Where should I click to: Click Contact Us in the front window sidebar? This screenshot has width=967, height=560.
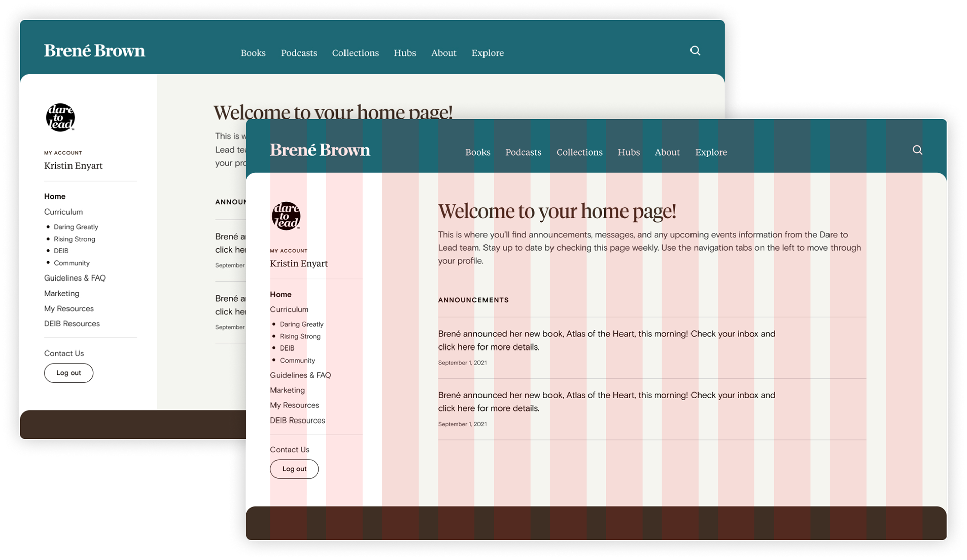pyautogui.click(x=290, y=450)
